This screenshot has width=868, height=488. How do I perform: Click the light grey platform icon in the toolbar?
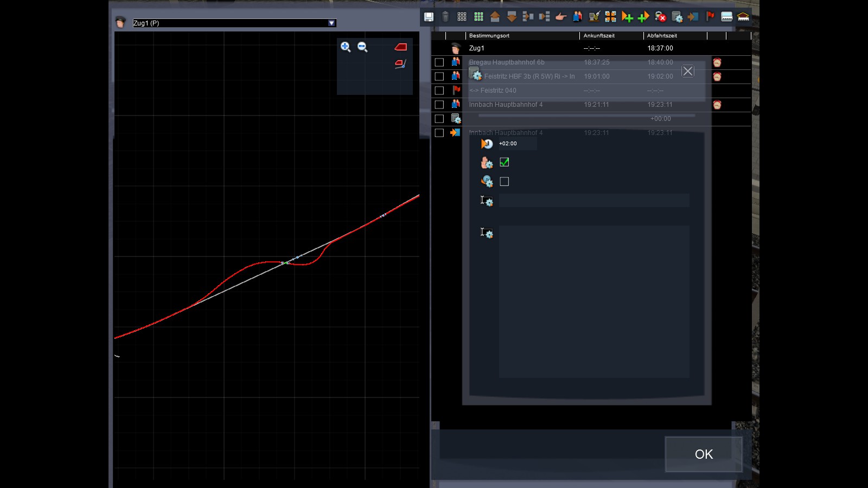click(x=727, y=17)
